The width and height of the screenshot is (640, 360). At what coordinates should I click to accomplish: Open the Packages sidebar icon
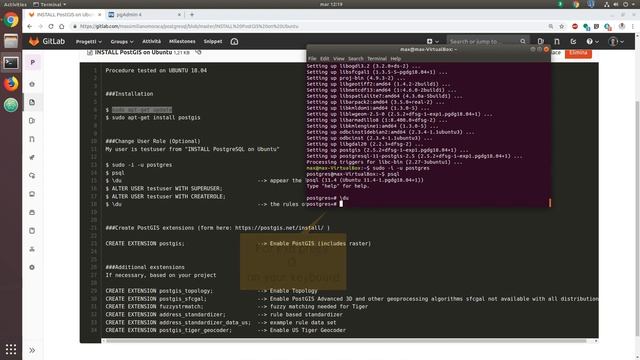[32, 194]
